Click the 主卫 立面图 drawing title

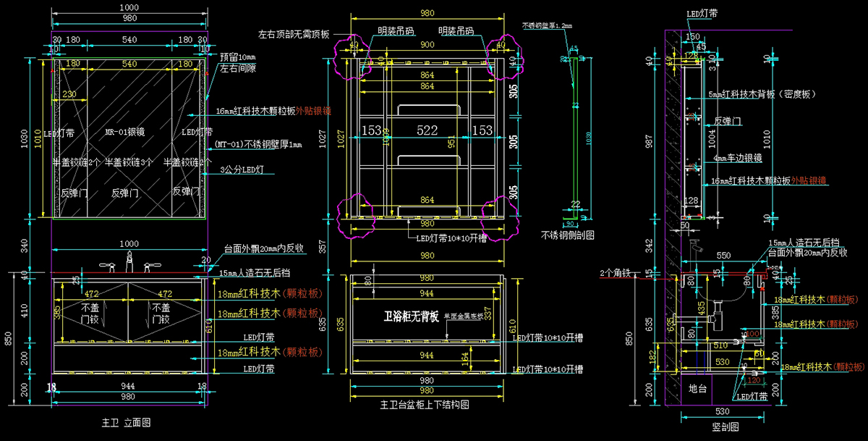tap(131, 421)
